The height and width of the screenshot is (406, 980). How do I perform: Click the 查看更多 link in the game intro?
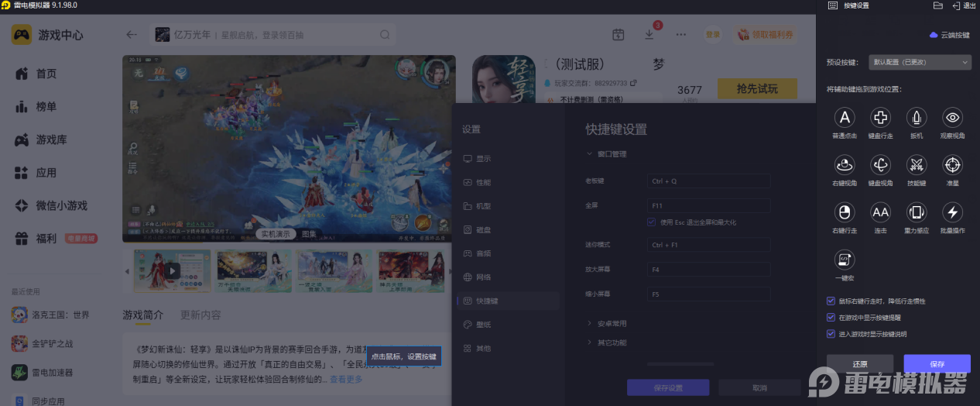[346, 380]
